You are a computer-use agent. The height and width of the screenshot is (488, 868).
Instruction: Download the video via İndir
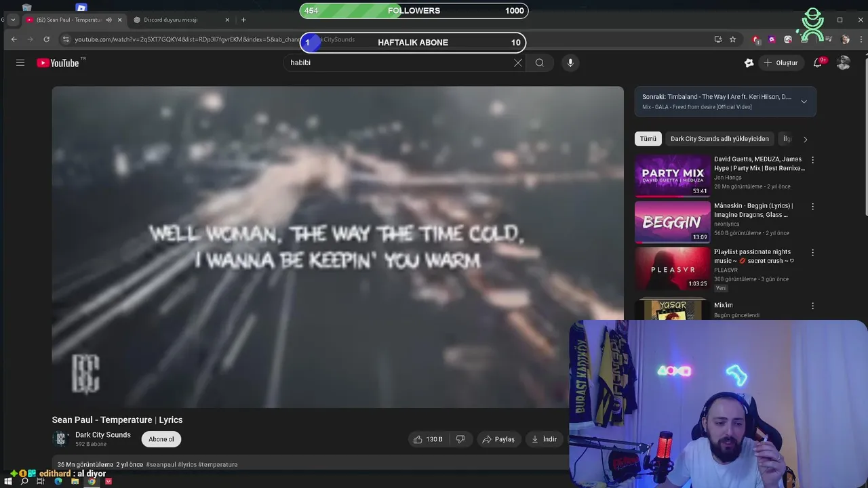pos(544,439)
